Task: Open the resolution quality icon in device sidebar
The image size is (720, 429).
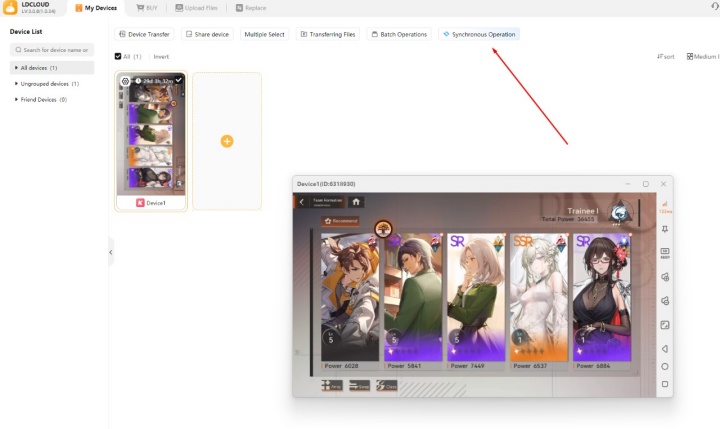Action: tap(664, 253)
